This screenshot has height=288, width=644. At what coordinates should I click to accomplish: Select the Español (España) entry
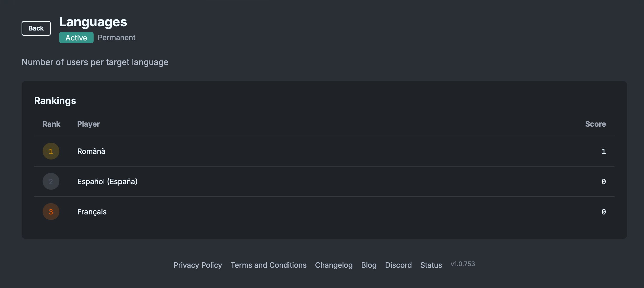107,182
